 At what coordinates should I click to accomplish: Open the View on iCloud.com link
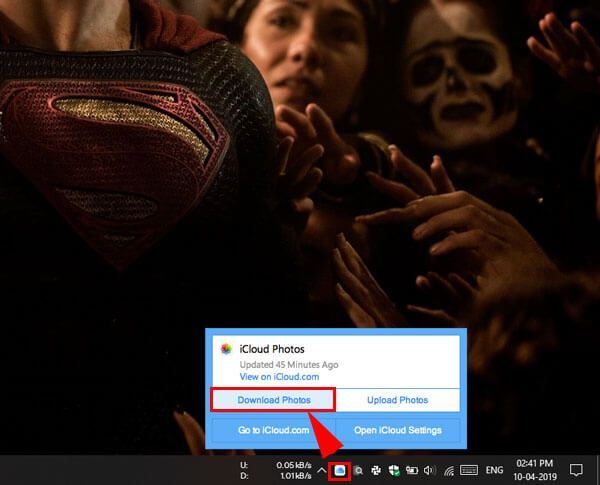click(279, 377)
